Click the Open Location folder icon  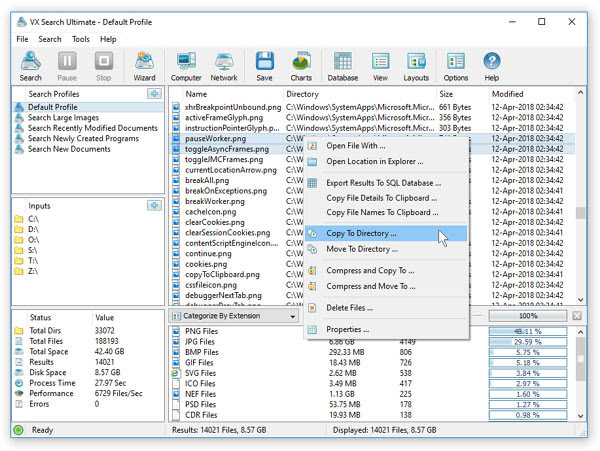pyautogui.click(x=312, y=161)
